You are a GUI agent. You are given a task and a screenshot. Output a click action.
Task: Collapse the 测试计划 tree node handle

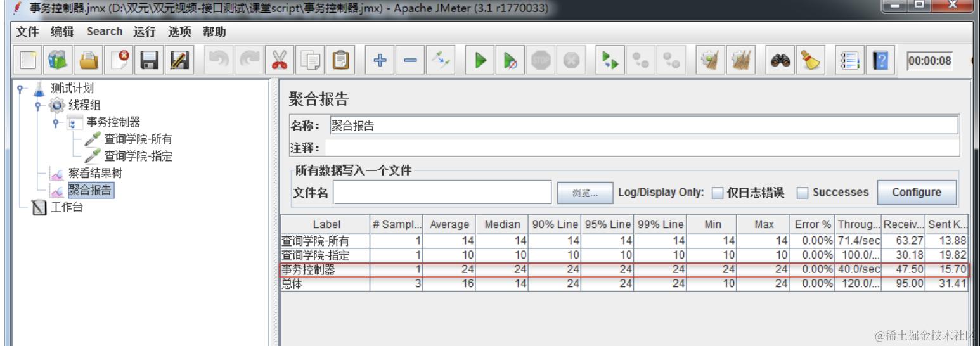[x=21, y=89]
